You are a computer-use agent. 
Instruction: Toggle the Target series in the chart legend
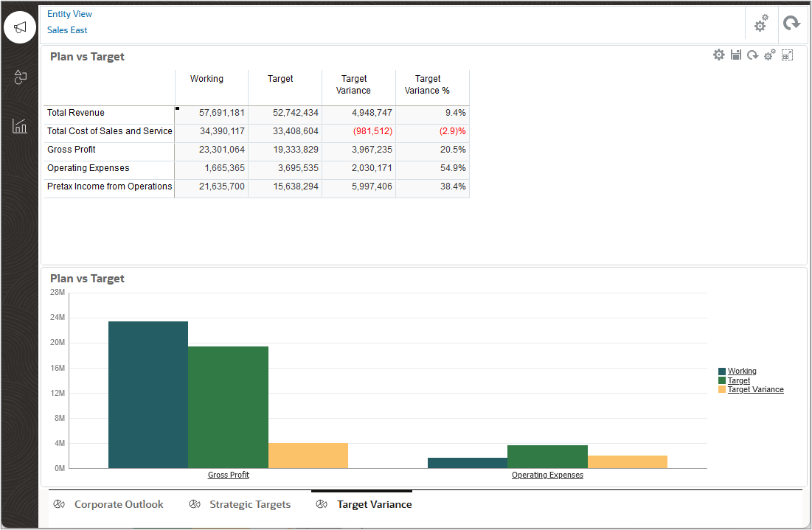point(739,380)
